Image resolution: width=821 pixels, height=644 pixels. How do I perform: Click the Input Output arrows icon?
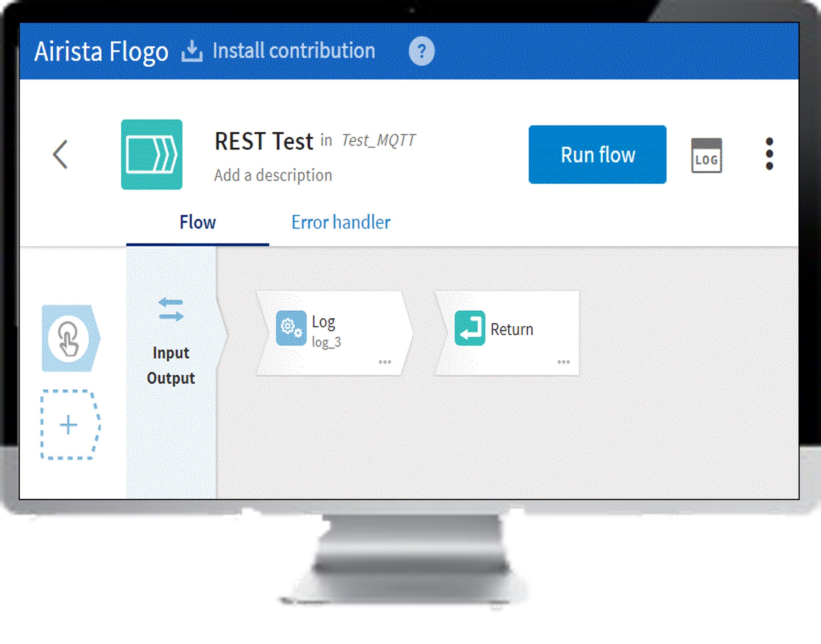tap(171, 309)
